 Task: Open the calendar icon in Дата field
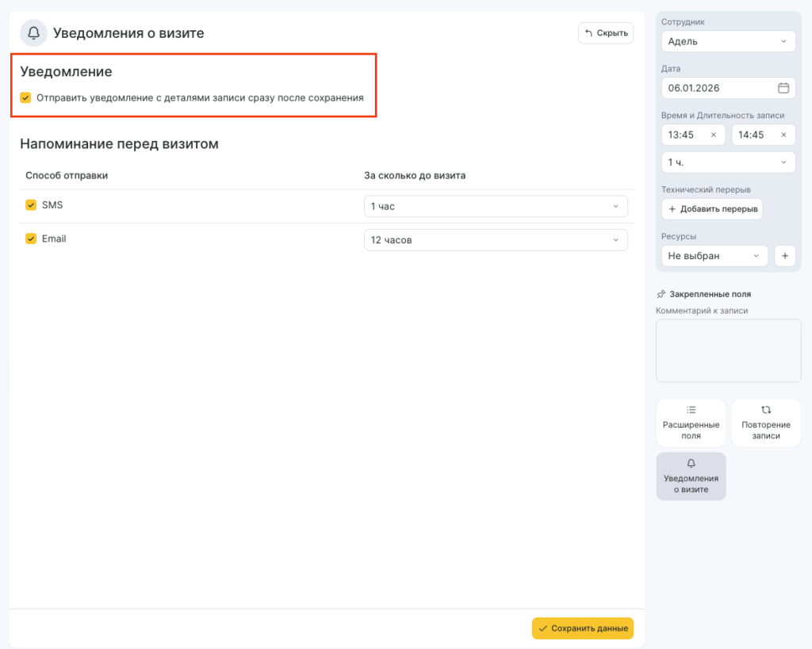[x=783, y=88]
